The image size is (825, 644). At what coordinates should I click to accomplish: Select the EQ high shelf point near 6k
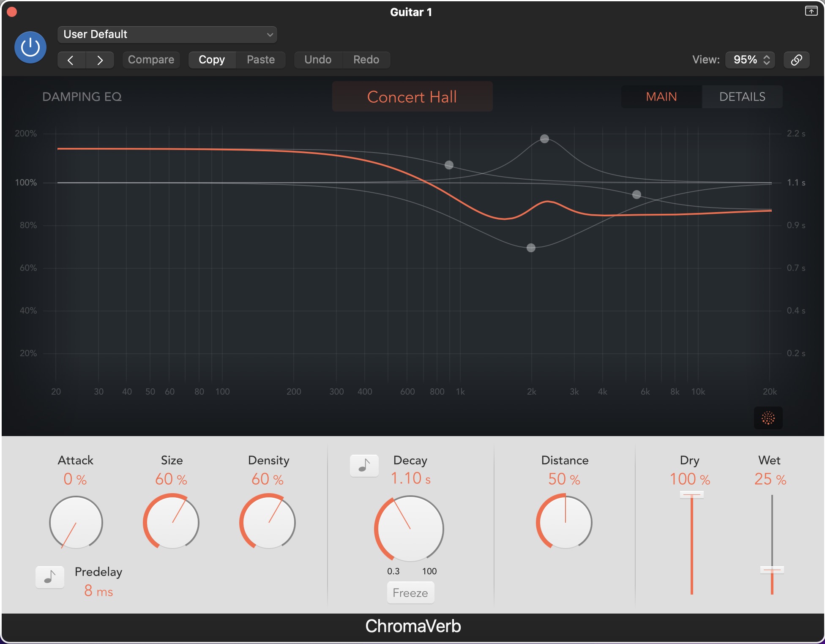(637, 194)
